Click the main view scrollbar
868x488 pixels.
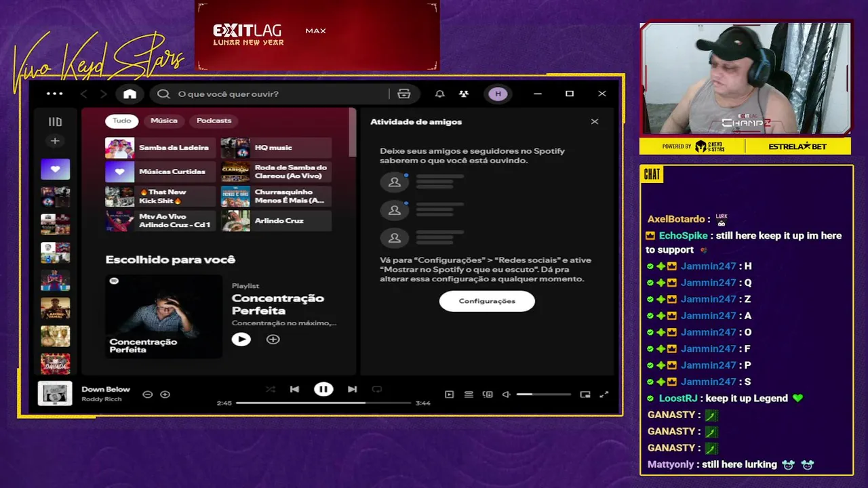pos(353,132)
